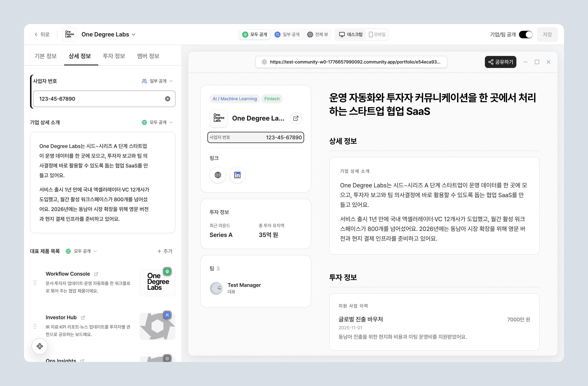
Task: Click 공유하기 share button
Action: [500, 62]
